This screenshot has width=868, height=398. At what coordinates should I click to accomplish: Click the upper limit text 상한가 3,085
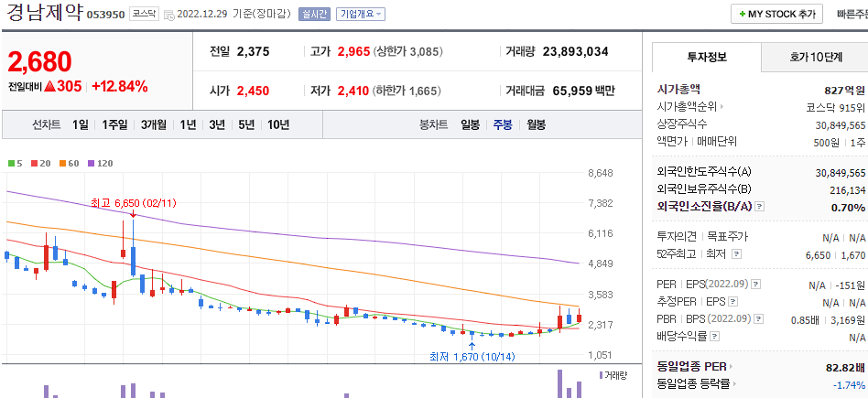pos(408,51)
